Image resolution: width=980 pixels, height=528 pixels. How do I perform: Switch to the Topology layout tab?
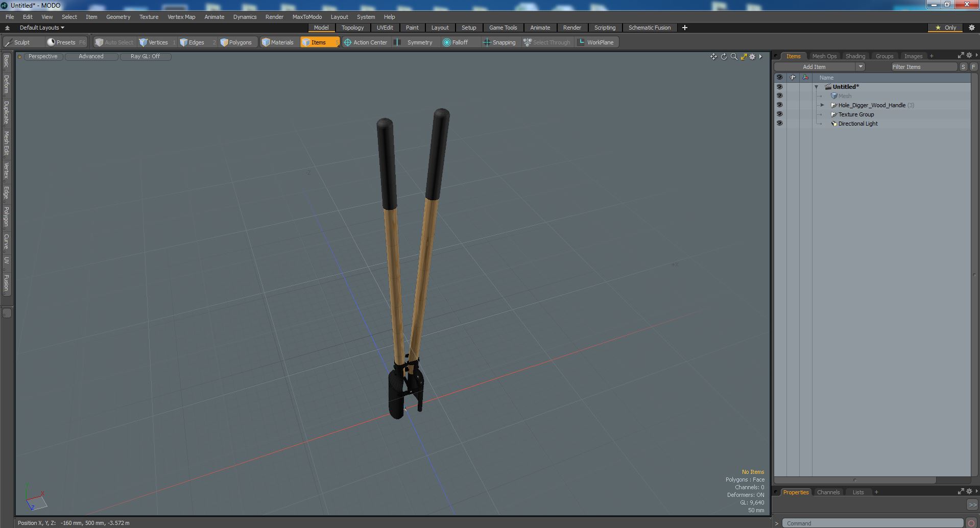pos(353,28)
